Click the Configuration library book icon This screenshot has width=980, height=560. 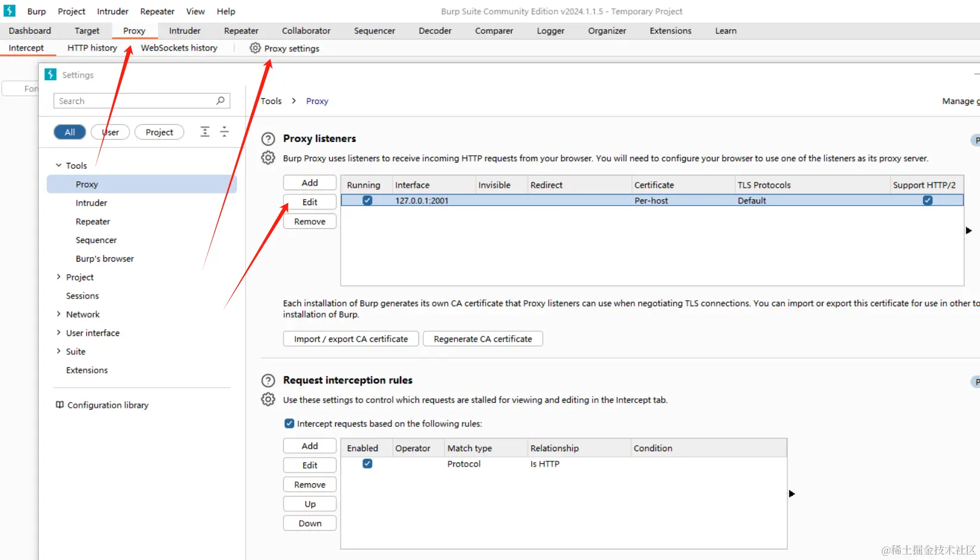pyautogui.click(x=59, y=405)
